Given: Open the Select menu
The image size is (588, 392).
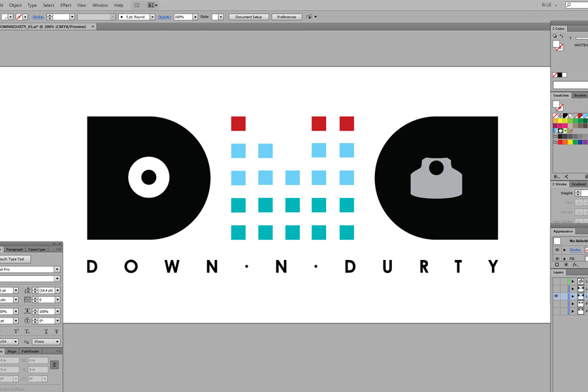Looking at the screenshot, I should pyautogui.click(x=48, y=5).
